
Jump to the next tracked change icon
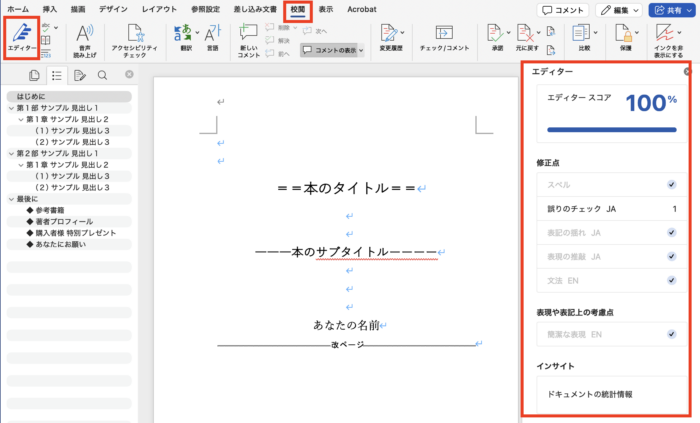(x=551, y=50)
